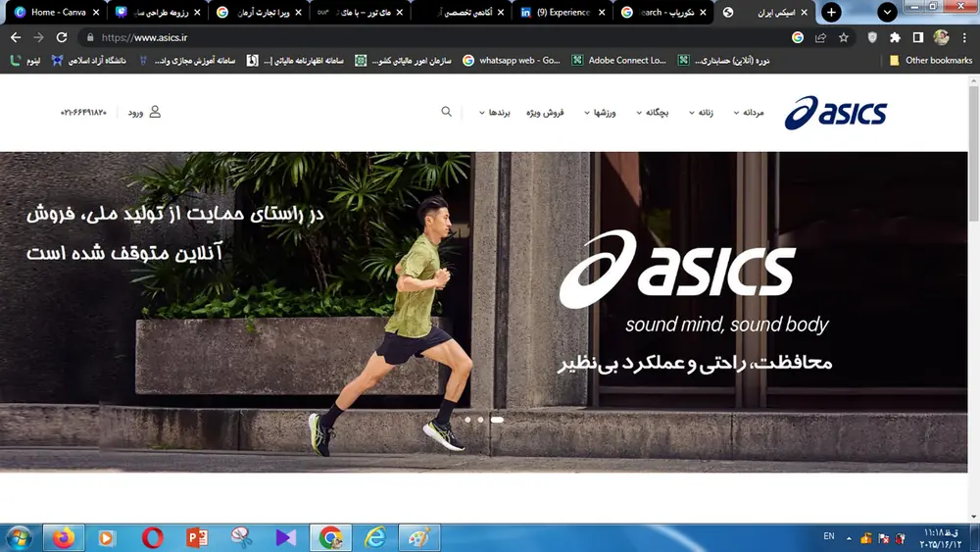Open the extensions puzzle icon

(x=895, y=37)
